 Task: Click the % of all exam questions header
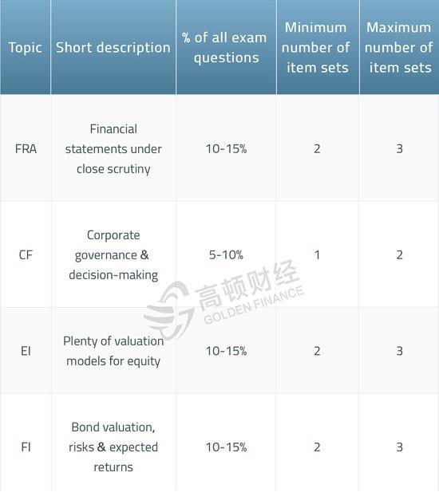pos(226,47)
